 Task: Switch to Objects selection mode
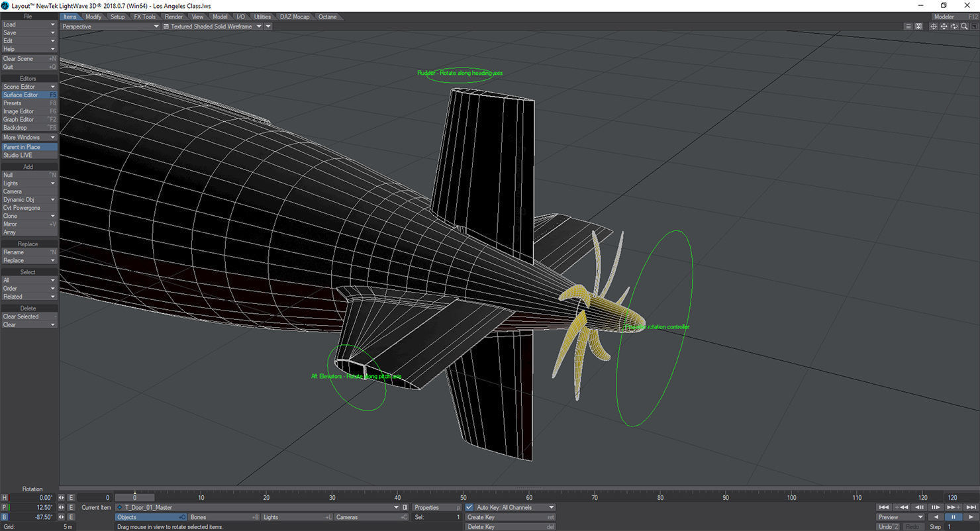[151, 518]
